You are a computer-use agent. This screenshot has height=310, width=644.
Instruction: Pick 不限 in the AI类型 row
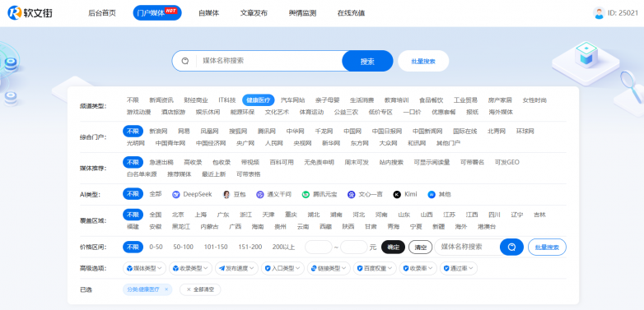coord(133,194)
